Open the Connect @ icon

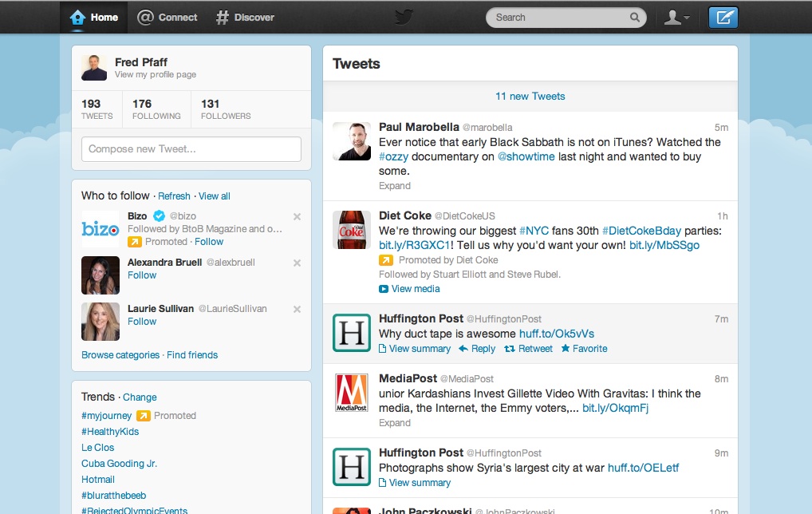click(x=145, y=17)
